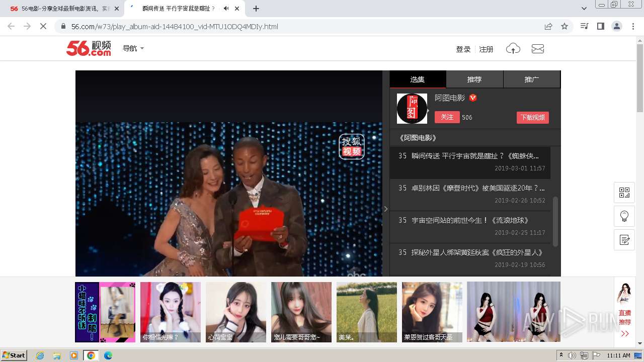
Task: Close the 56电影 browser tab
Action: point(117,9)
